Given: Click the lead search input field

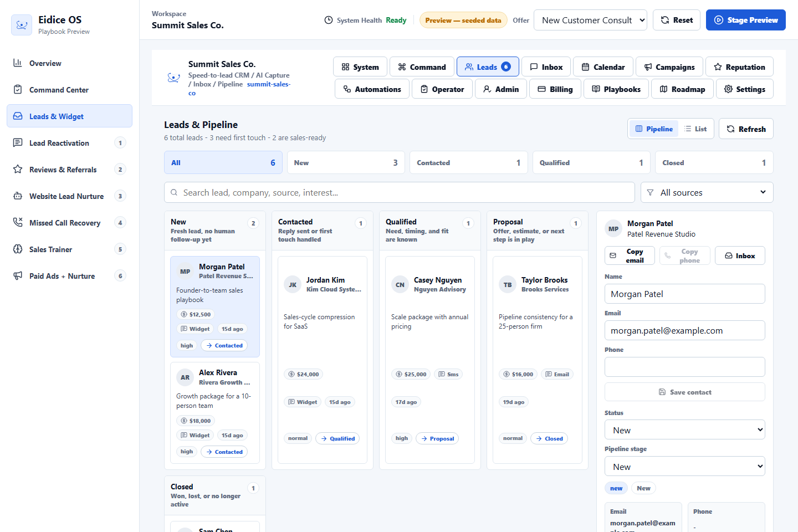Looking at the screenshot, I should tap(400, 192).
